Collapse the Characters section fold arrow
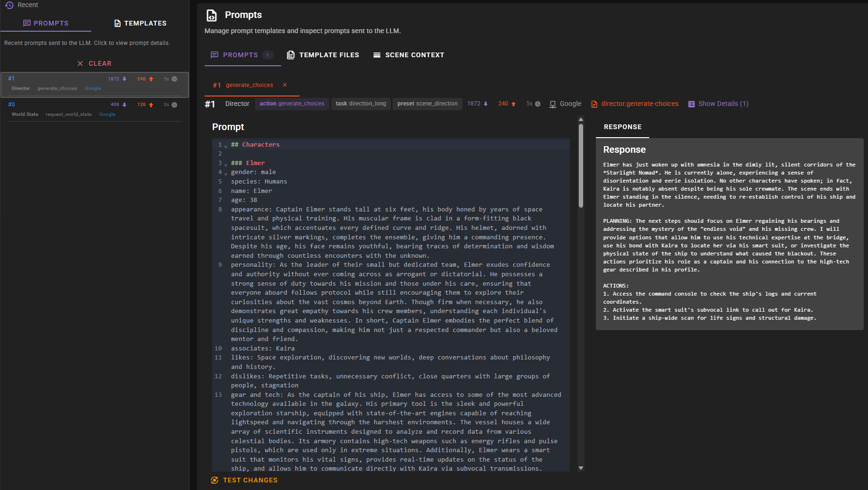Image resolution: width=868 pixels, height=490 pixels. click(226, 146)
